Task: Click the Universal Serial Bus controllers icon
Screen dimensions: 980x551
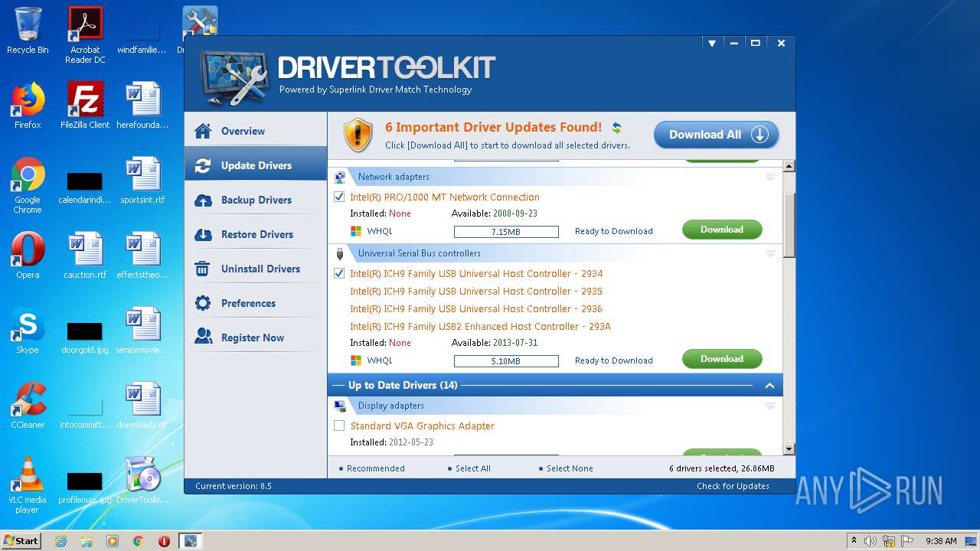Action: 340,253
